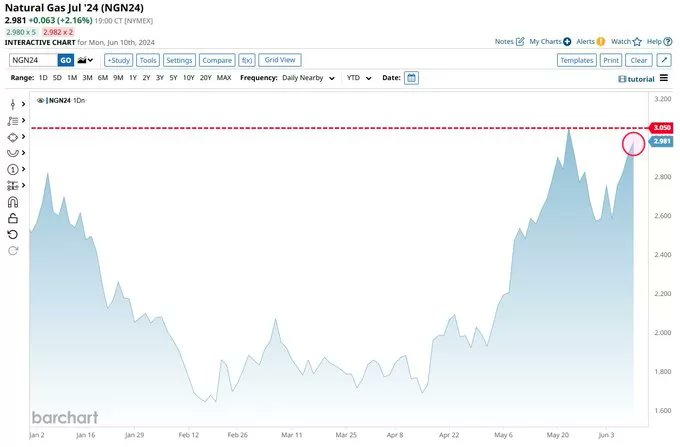
Task: Click the fullscreen expand arrow icon
Action: coord(664,60)
